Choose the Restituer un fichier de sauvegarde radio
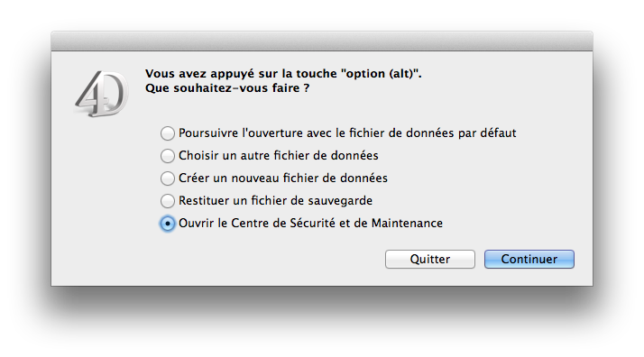 point(168,201)
